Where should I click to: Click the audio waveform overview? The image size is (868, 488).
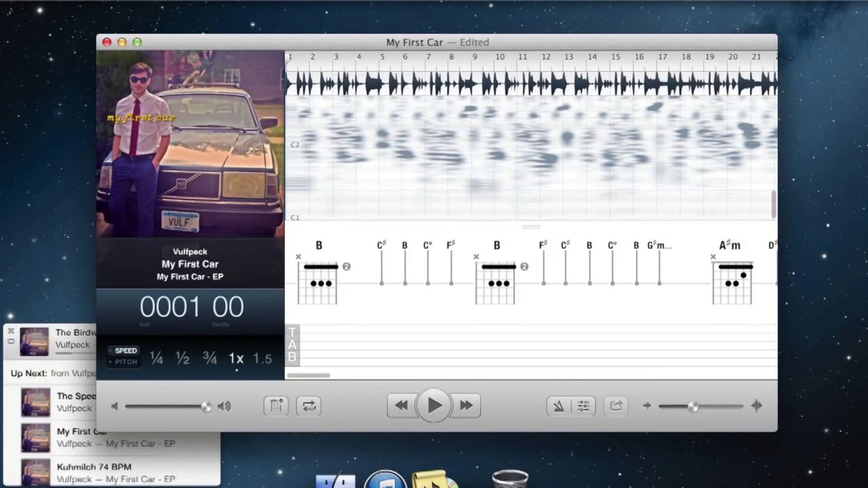click(531, 84)
